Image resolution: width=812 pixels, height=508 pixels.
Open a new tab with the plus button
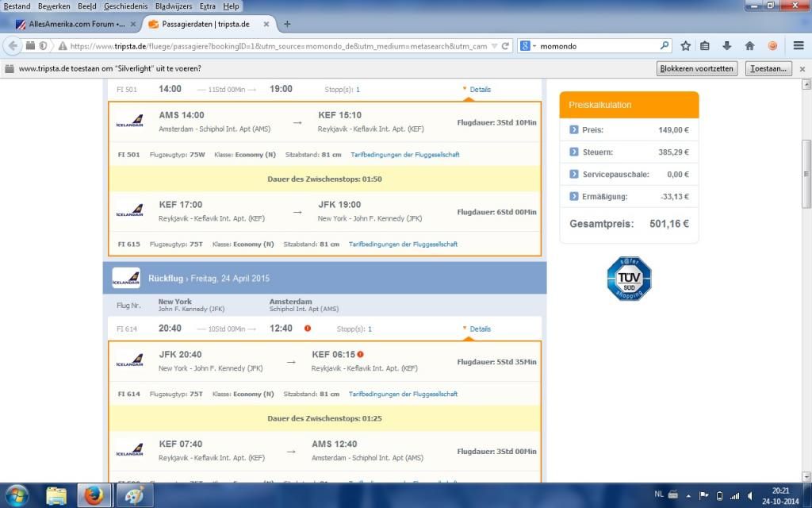[x=287, y=24]
